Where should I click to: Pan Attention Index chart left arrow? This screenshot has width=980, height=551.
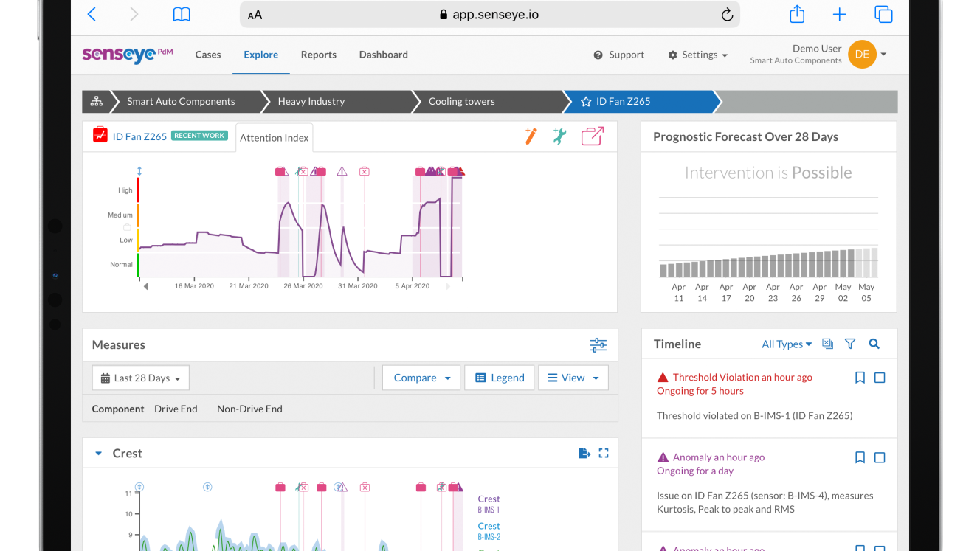(x=145, y=286)
